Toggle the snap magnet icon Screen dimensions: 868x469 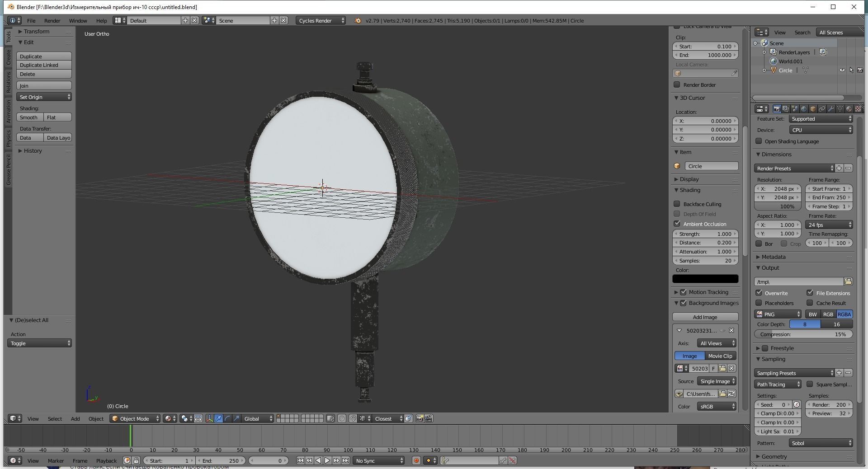click(353, 419)
